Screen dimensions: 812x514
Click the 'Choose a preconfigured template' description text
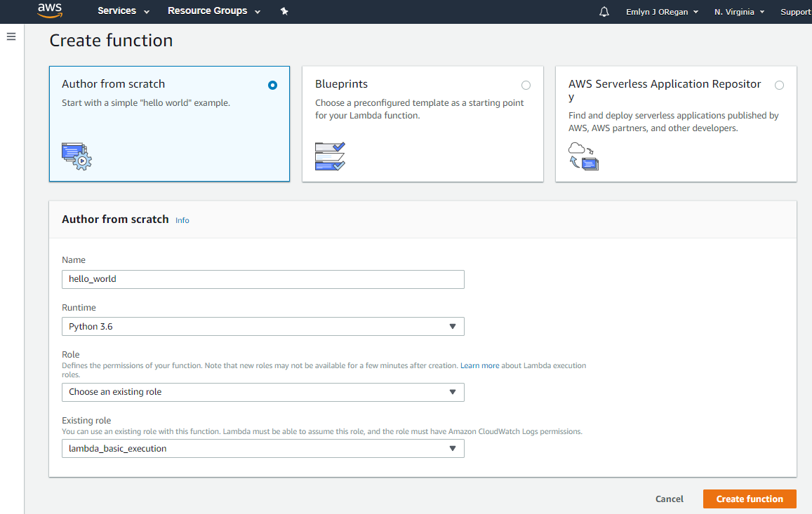coord(420,109)
